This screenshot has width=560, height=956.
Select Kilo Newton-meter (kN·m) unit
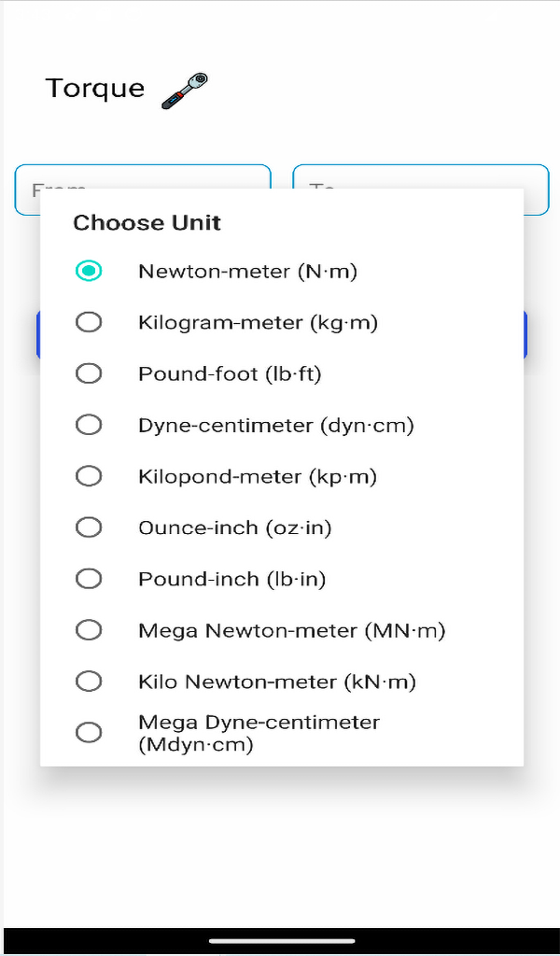[x=89, y=681]
